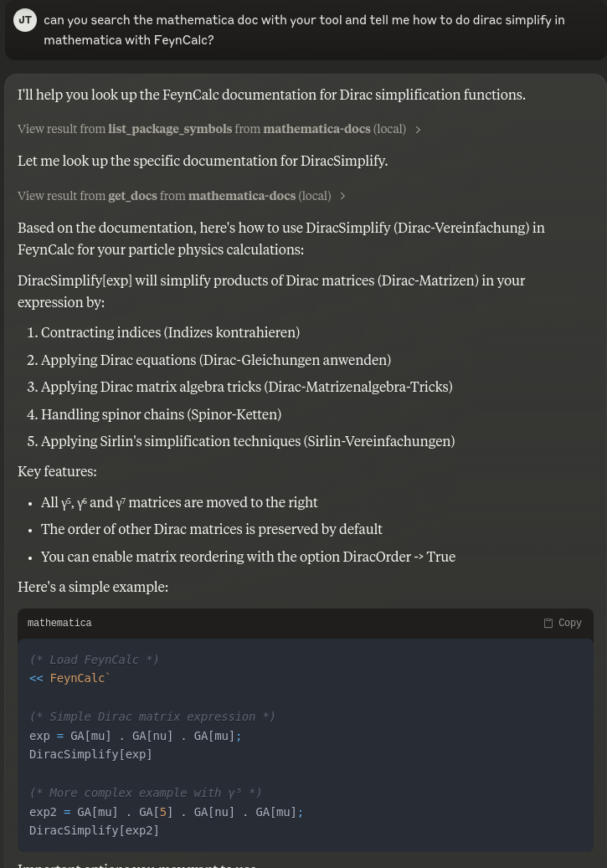Click the clipboard icon on the code block
Viewport: 607px width, 868px height.
click(x=548, y=623)
